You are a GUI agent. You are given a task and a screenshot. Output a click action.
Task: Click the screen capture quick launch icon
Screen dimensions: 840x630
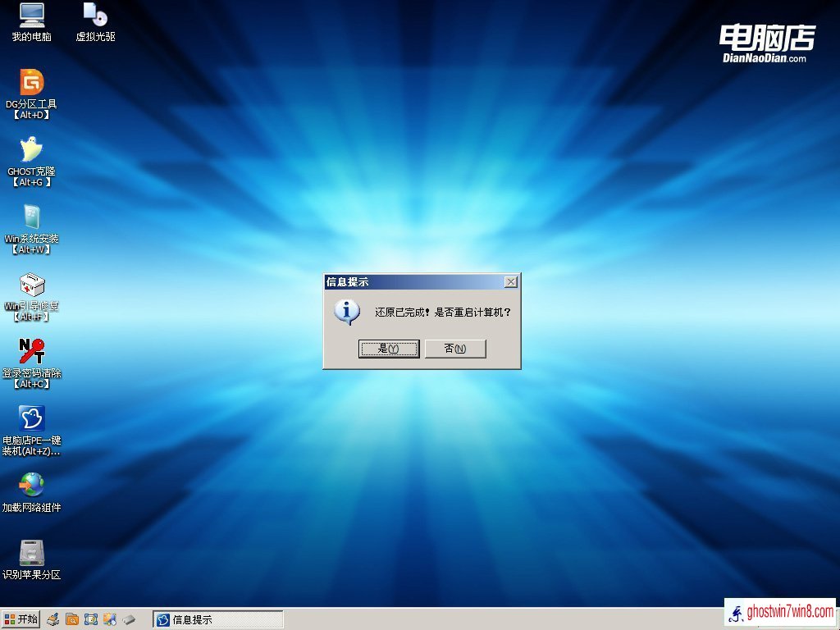point(91,619)
